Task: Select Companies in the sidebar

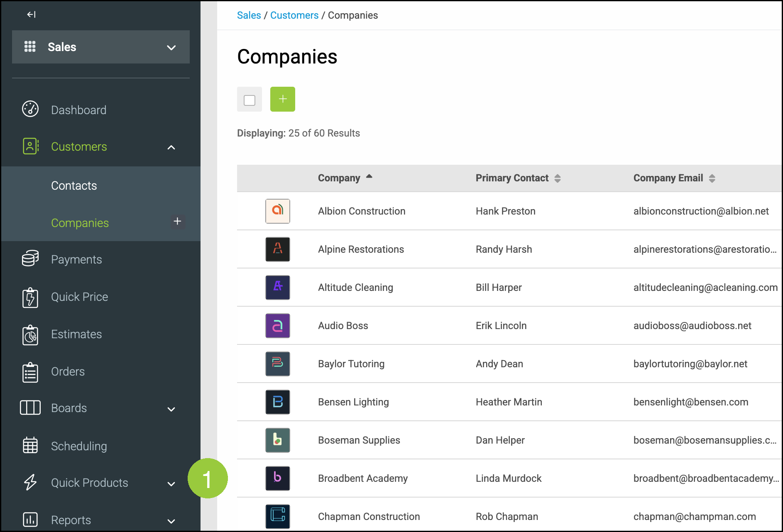Action: point(80,223)
